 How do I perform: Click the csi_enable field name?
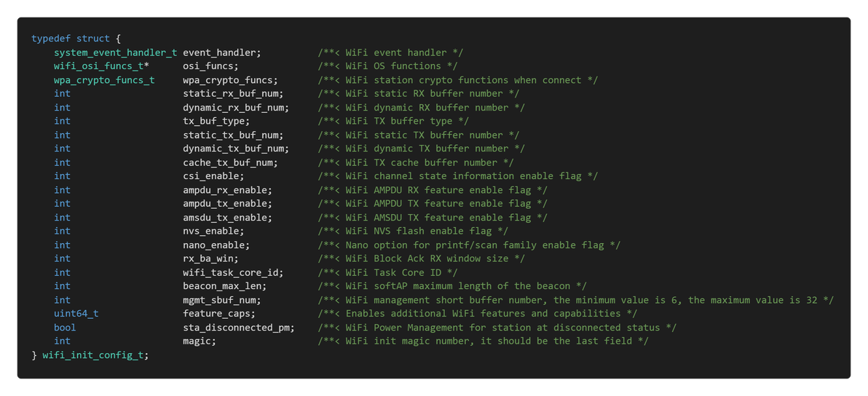[213, 175]
